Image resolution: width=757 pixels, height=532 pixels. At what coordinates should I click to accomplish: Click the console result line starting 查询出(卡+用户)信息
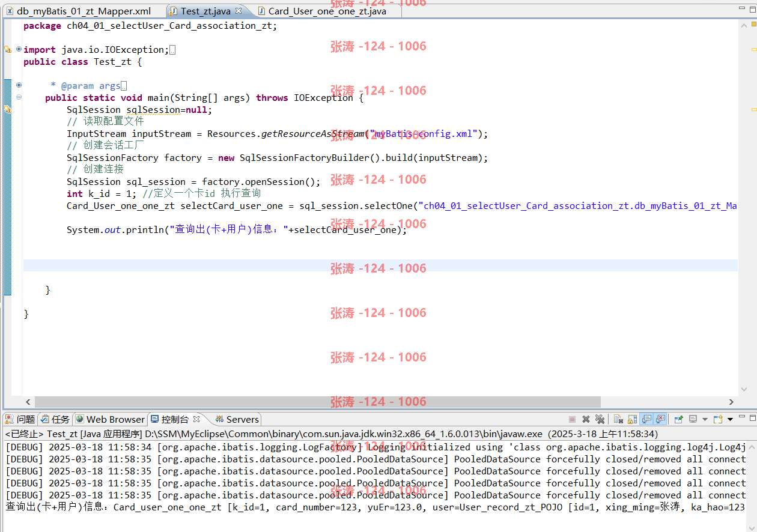coord(375,507)
